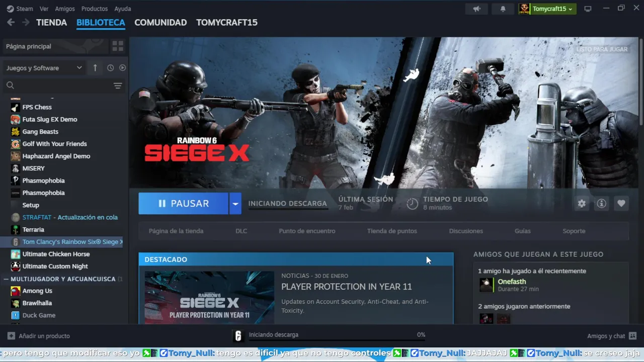Image resolution: width=644 pixels, height=362 pixels.
Task: Click the Ultimate Custom Night icon
Action: pyautogui.click(x=16, y=266)
